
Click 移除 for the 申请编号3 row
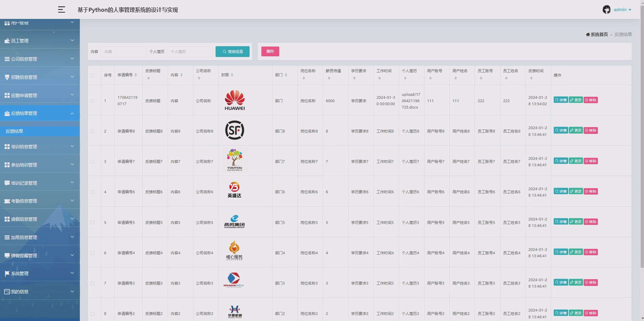(591, 283)
